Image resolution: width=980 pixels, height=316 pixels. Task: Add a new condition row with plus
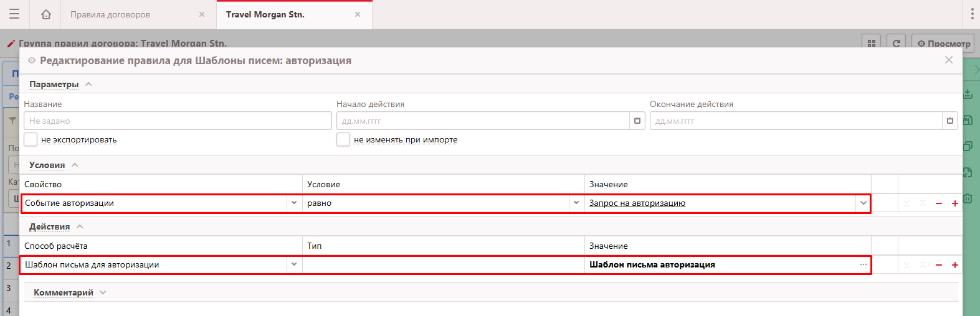pyautogui.click(x=954, y=203)
